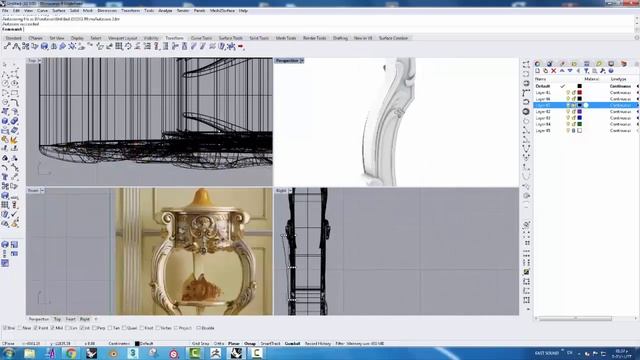This screenshot has width=640, height=360.
Task: Change Layer 04 green color swatch
Action: (579, 124)
